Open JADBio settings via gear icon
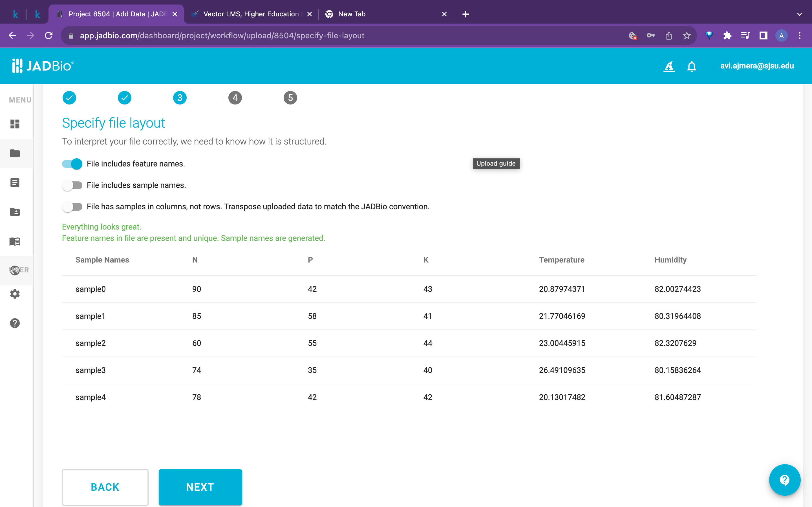 [x=15, y=294]
